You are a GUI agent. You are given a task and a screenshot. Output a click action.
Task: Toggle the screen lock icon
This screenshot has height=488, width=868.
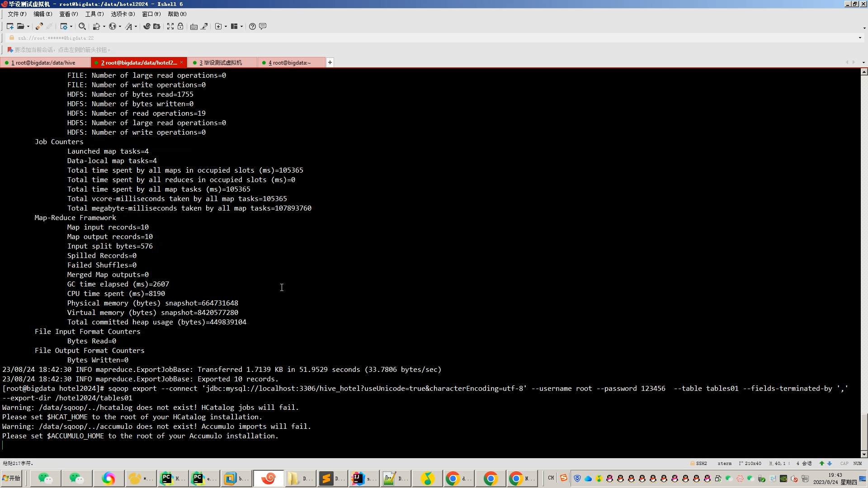pyautogui.click(x=180, y=26)
